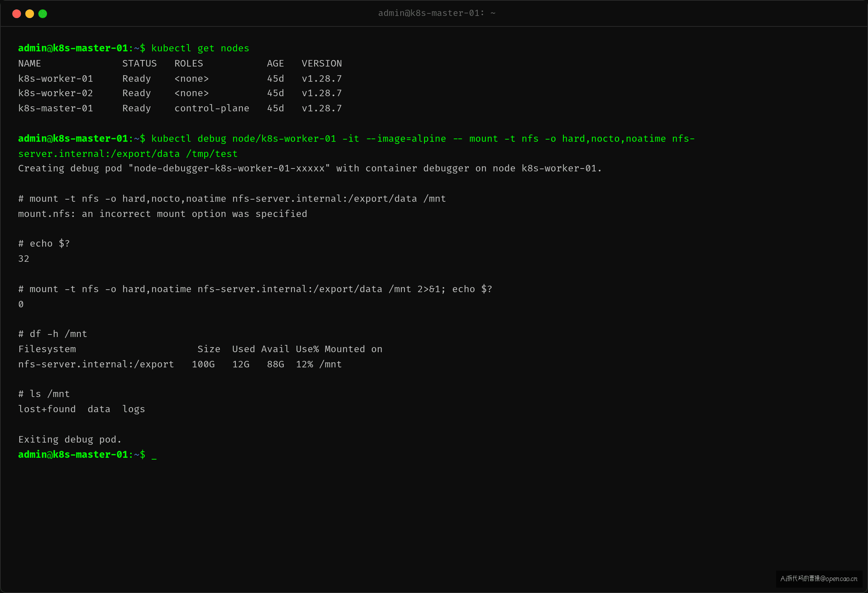Click the logs directory in ls output

coord(133,410)
